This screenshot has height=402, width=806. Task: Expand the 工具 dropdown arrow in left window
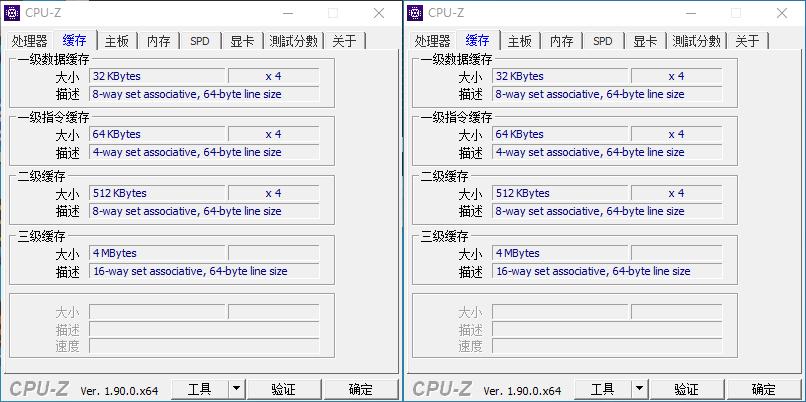click(x=236, y=390)
